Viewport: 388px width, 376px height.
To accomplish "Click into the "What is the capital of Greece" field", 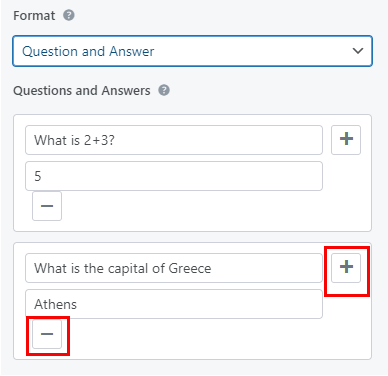I will click(174, 268).
